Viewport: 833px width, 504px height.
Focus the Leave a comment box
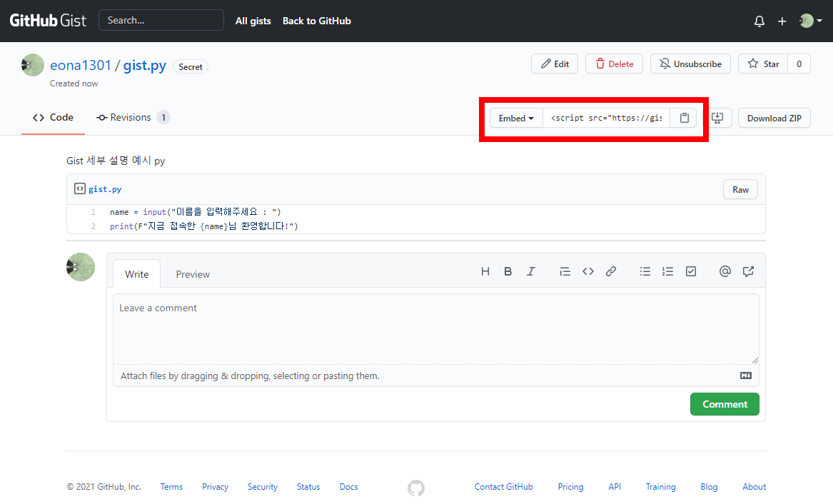(435, 328)
